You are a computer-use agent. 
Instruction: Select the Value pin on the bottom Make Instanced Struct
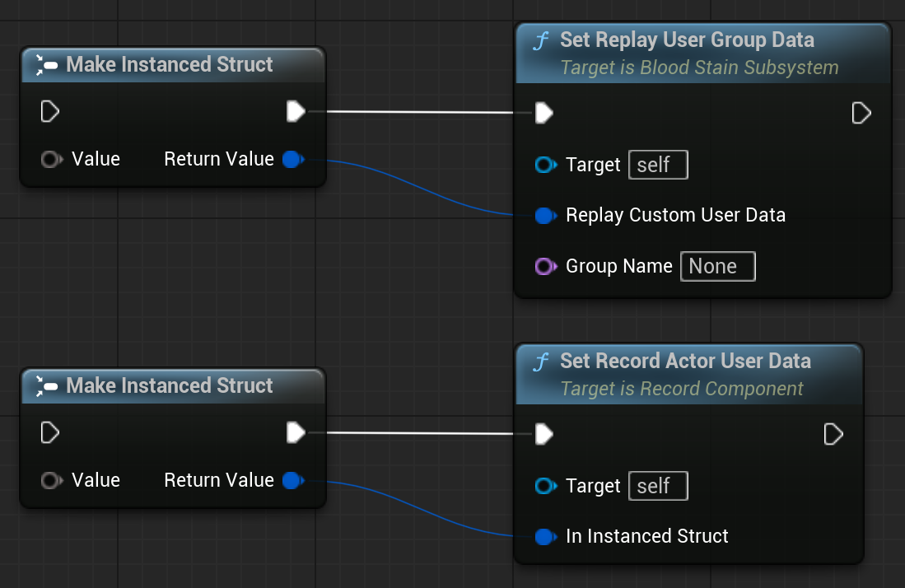[x=52, y=481]
